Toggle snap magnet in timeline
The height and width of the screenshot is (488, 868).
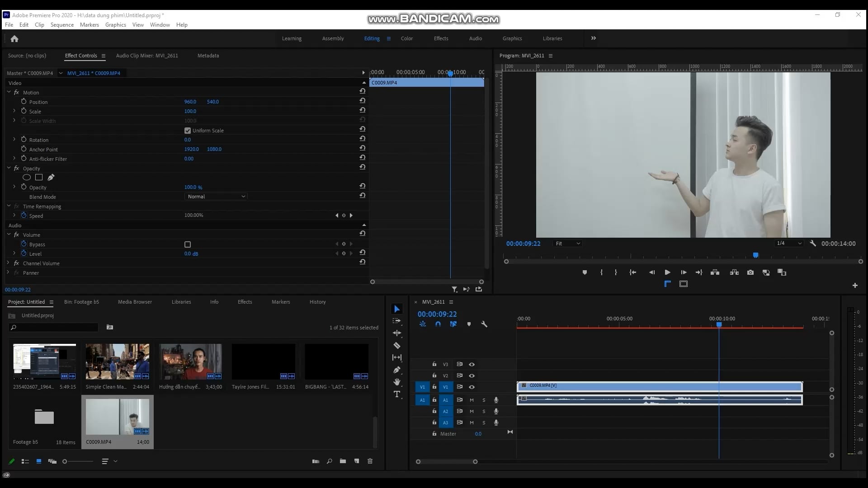tap(438, 324)
